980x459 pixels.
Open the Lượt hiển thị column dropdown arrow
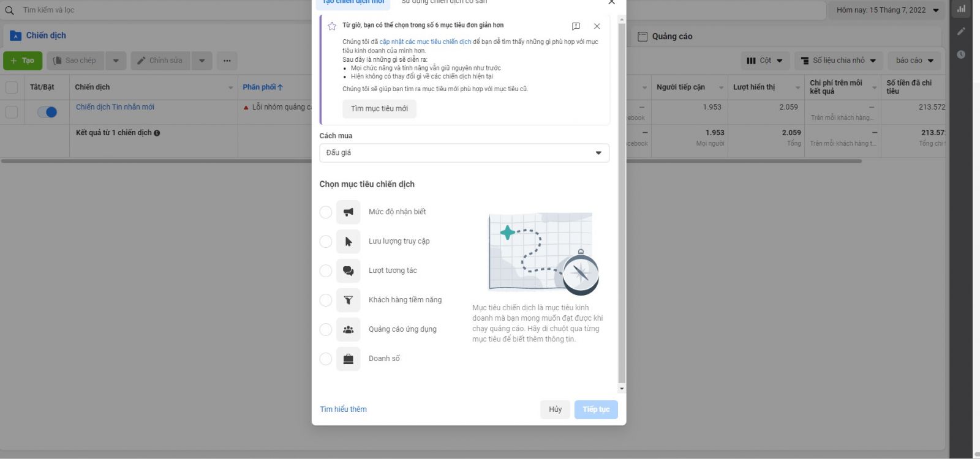pyautogui.click(x=797, y=88)
